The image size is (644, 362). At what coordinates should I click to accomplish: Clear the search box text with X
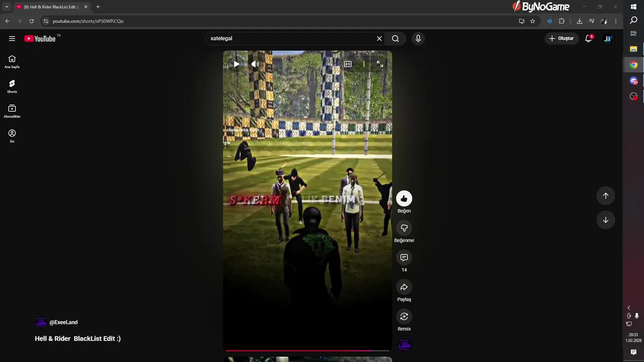tap(379, 39)
